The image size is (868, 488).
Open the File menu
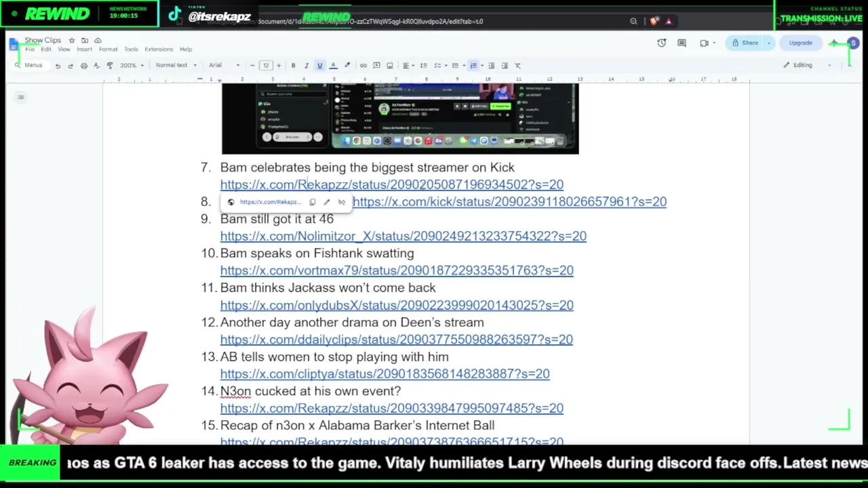(x=30, y=49)
